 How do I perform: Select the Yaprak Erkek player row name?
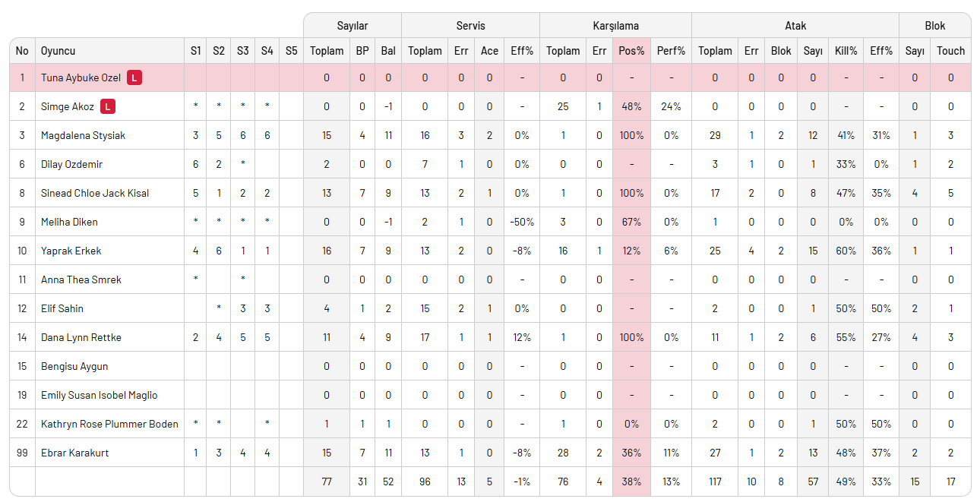pyautogui.click(x=71, y=251)
